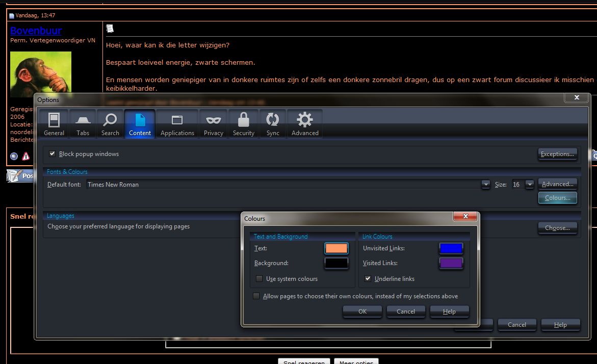Open the Bovenbuur username profile link
The width and height of the screenshot is (597, 364).
click(x=36, y=31)
